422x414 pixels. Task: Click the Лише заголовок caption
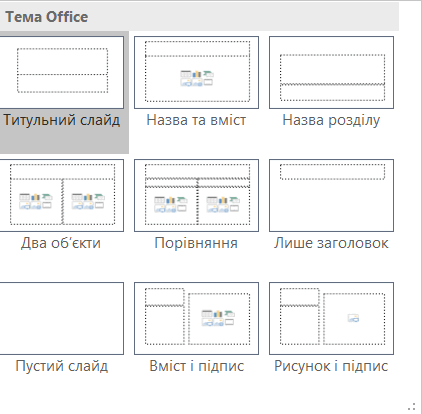click(331, 243)
